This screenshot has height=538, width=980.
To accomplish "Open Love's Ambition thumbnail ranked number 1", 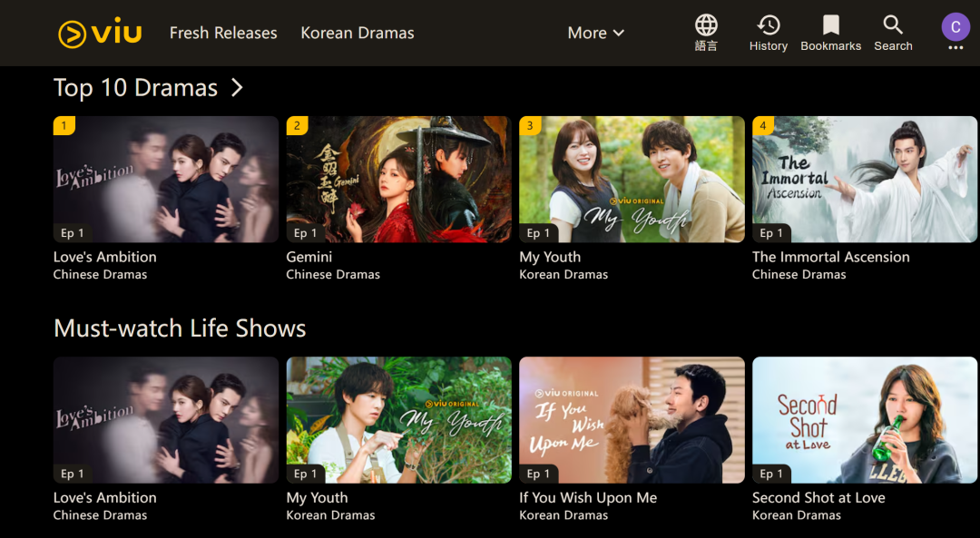I will pyautogui.click(x=166, y=180).
